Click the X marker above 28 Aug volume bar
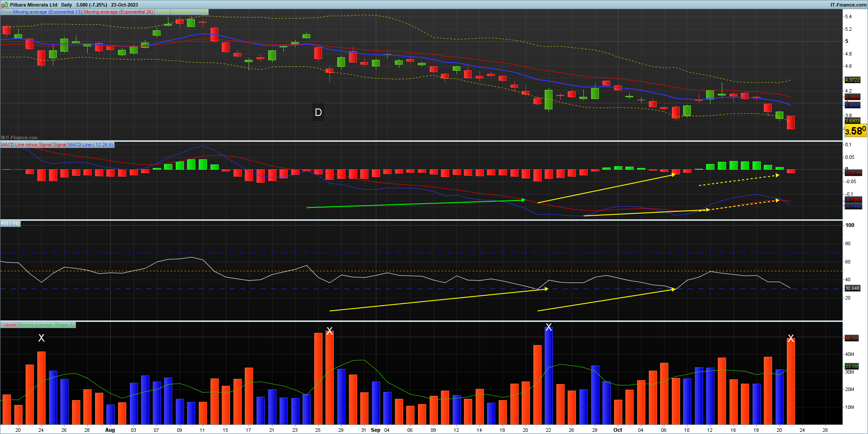Screen dimensions: 868x434 pyautogui.click(x=329, y=331)
